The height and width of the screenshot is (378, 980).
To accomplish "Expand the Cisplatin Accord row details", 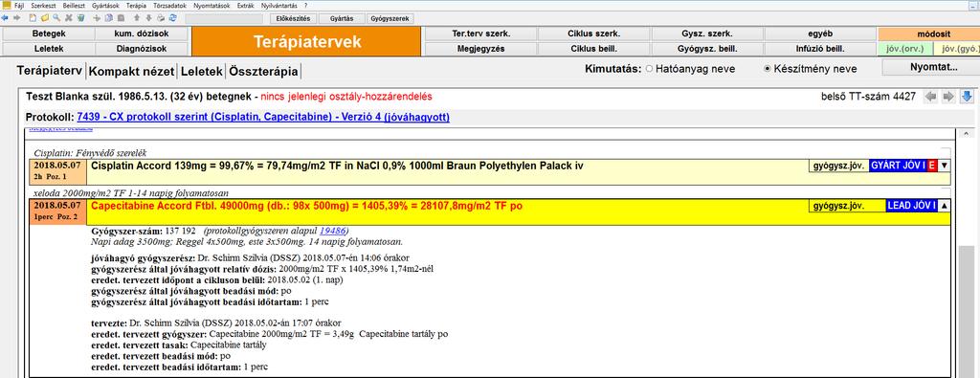I will [x=944, y=166].
